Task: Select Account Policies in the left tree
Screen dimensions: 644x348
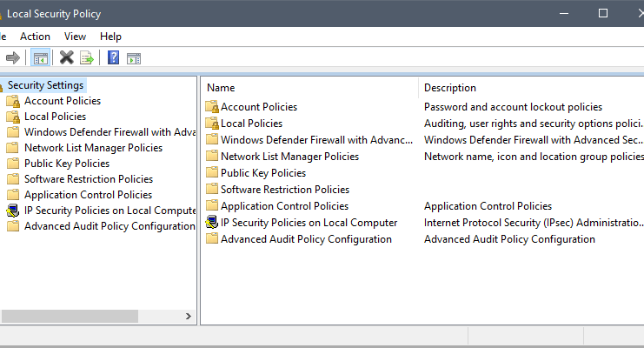Action: click(63, 101)
